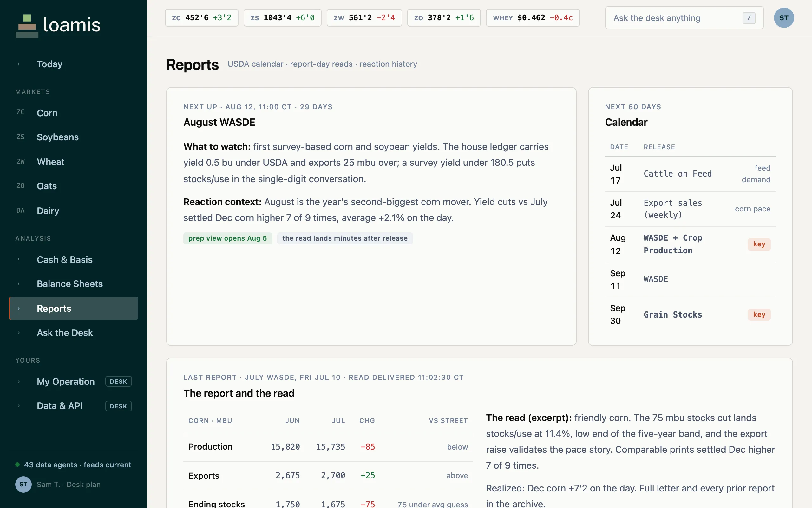Open the Today page
The image size is (812, 508).
pos(74,64)
